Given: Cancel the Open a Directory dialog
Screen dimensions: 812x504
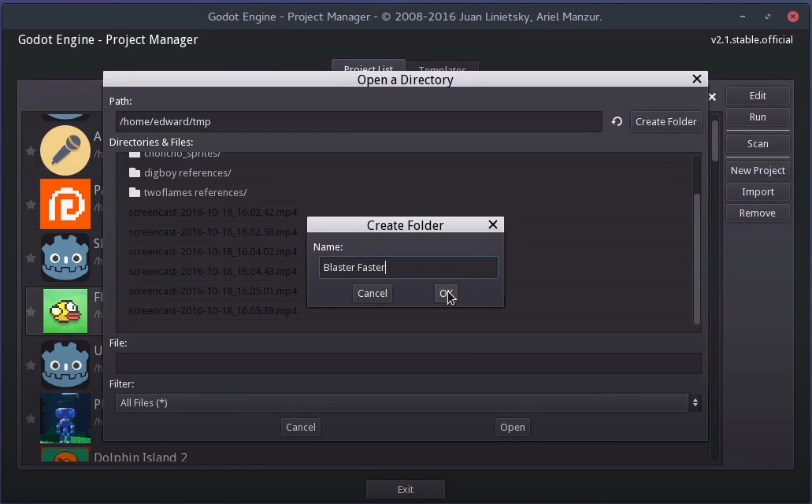Looking at the screenshot, I should 300,428.
